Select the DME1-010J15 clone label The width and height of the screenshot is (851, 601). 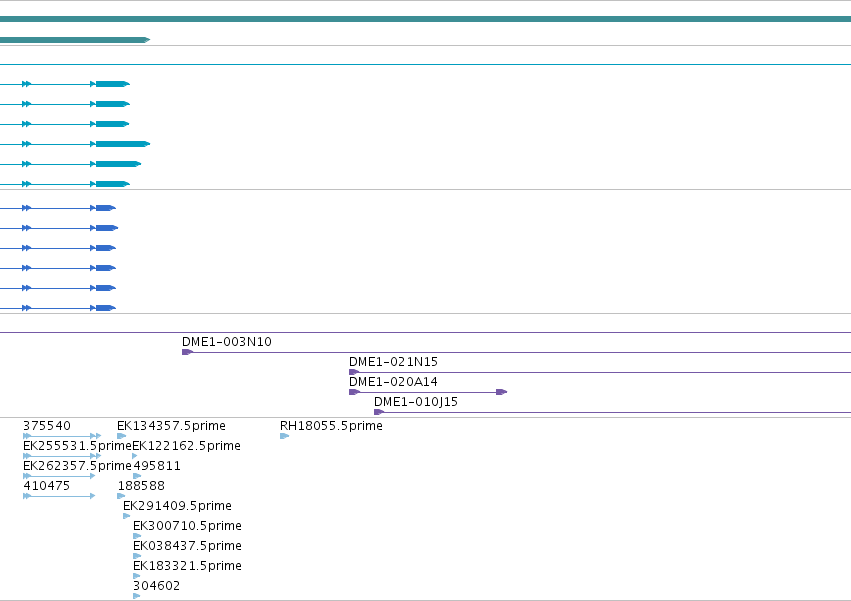(x=416, y=402)
